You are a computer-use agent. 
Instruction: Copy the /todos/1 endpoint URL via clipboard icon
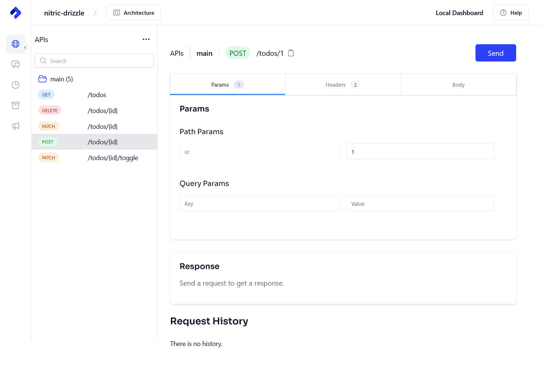coord(290,53)
